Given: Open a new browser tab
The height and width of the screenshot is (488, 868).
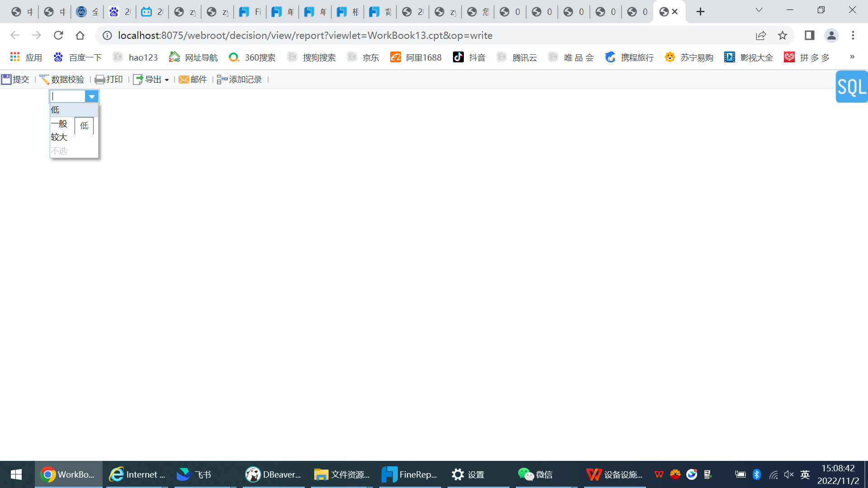Looking at the screenshot, I should (700, 12).
